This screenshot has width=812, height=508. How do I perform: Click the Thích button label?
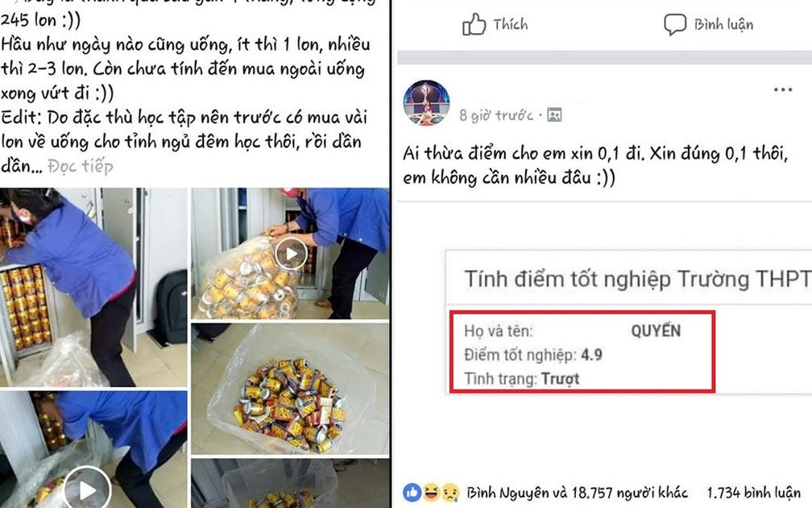click(x=510, y=24)
